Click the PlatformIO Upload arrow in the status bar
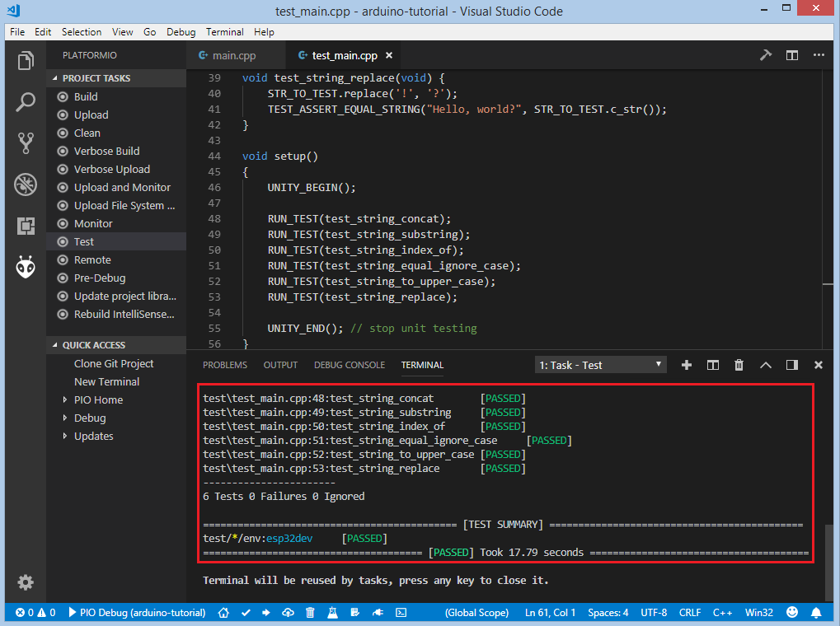840x626 pixels. (x=266, y=613)
